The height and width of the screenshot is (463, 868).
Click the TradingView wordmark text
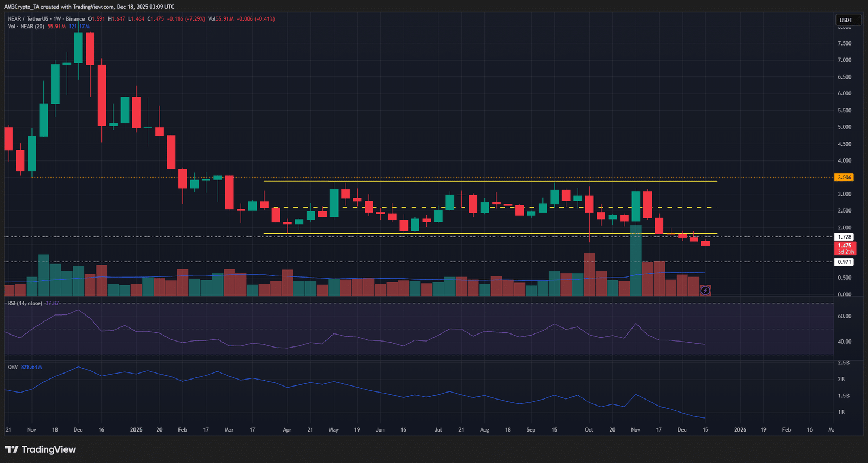point(49,449)
